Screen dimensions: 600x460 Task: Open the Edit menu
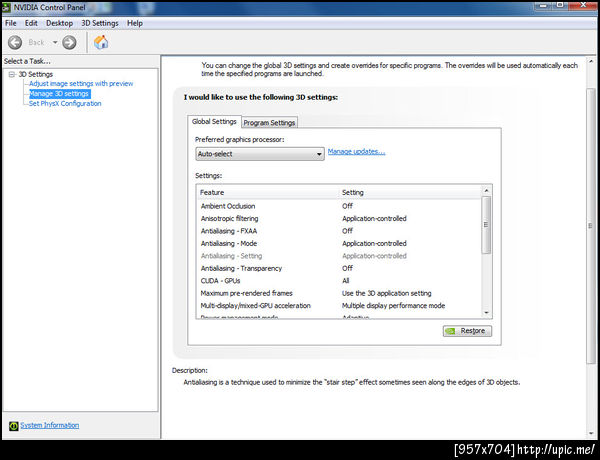point(31,23)
